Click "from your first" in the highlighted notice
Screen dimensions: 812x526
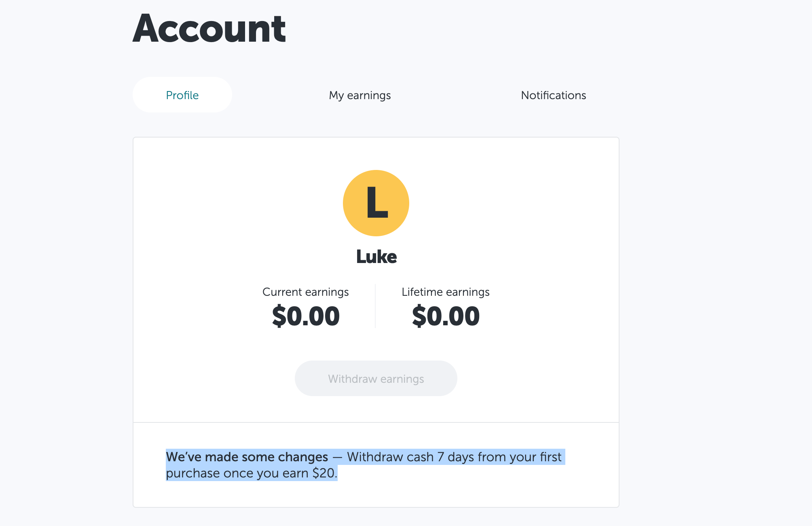[x=520, y=457]
